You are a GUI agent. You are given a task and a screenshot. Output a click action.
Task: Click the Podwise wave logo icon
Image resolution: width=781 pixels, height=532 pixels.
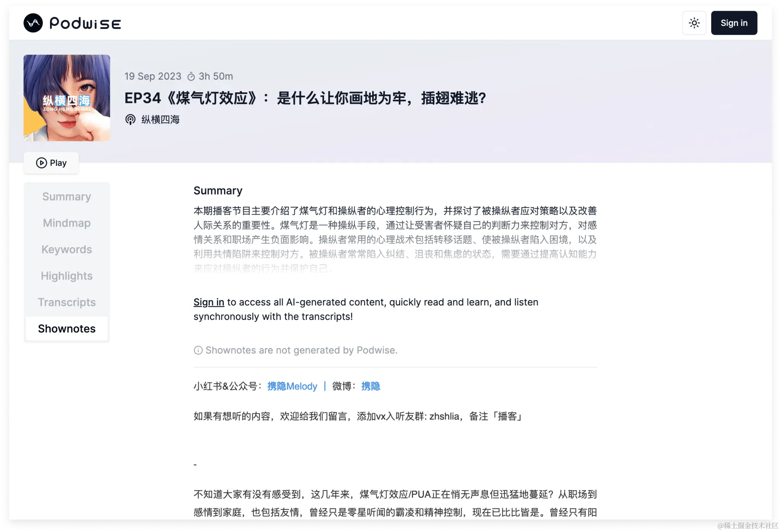click(33, 23)
